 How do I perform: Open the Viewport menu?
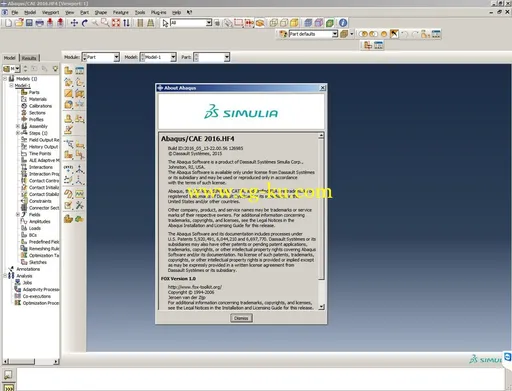point(50,12)
